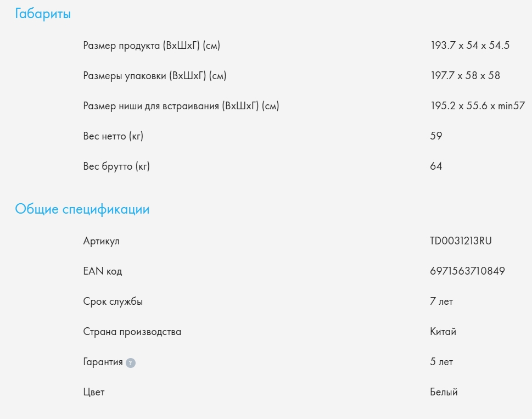Click the net weight value 59
Viewport: 532px width, 419px height.
click(436, 136)
